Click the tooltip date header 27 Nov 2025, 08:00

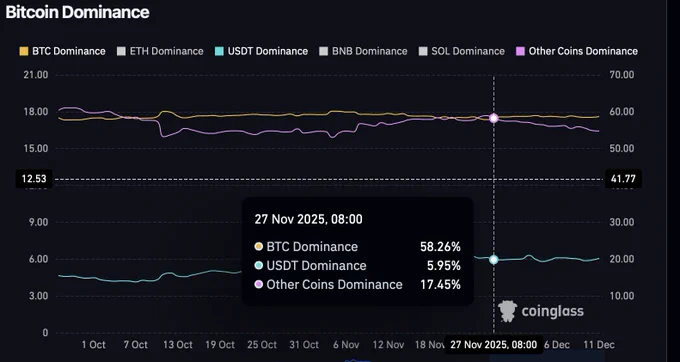(308, 219)
